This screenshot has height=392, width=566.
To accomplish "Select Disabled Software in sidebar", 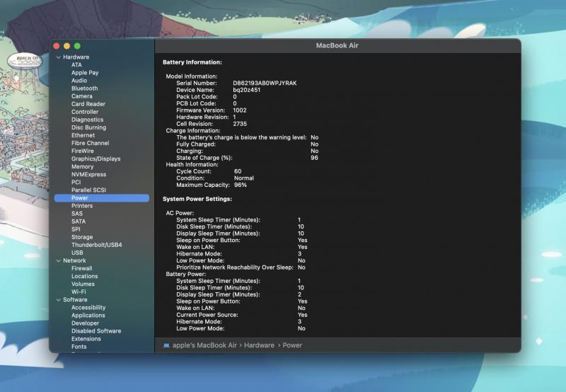I will tap(96, 331).
